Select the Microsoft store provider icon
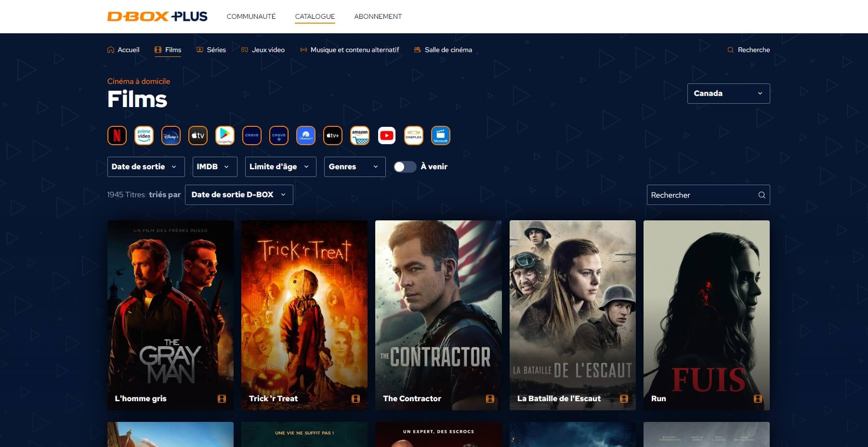This screenshot has height=447, width=868. 441,135
